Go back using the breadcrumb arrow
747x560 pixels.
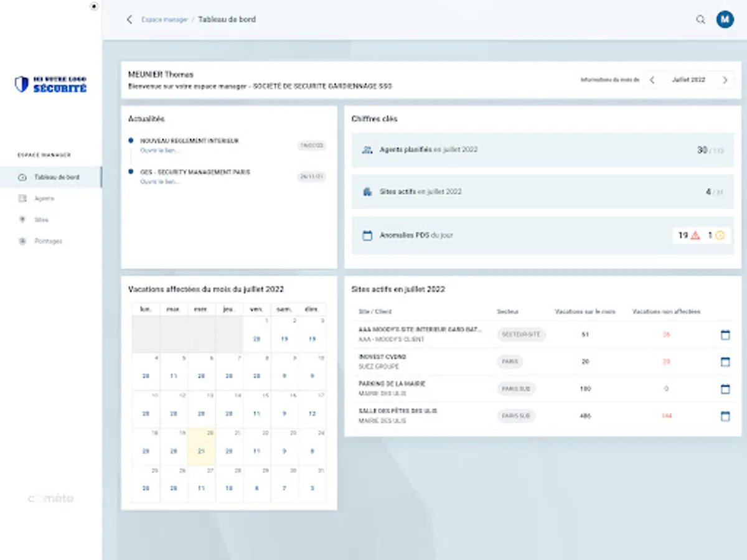click(129, 19)
